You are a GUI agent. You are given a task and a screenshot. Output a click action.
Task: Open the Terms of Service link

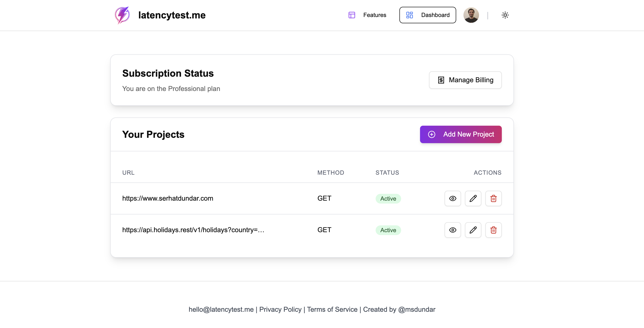point(332,310)
